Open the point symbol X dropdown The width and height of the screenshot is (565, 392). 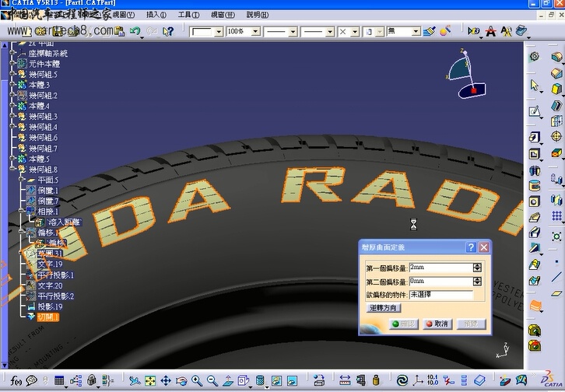click(355, 32)
